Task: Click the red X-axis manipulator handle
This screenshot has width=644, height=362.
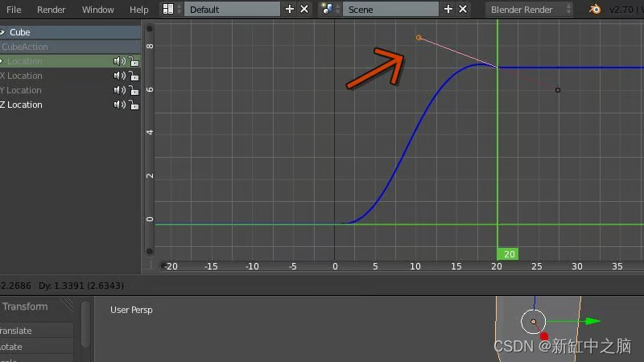Action: click(x=544, y=336)
